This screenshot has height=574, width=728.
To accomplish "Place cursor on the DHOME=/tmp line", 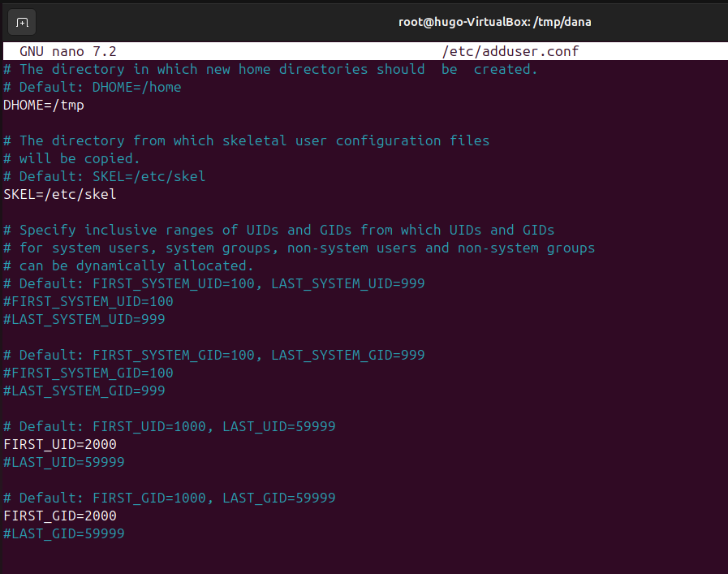I will coord(43,105).
